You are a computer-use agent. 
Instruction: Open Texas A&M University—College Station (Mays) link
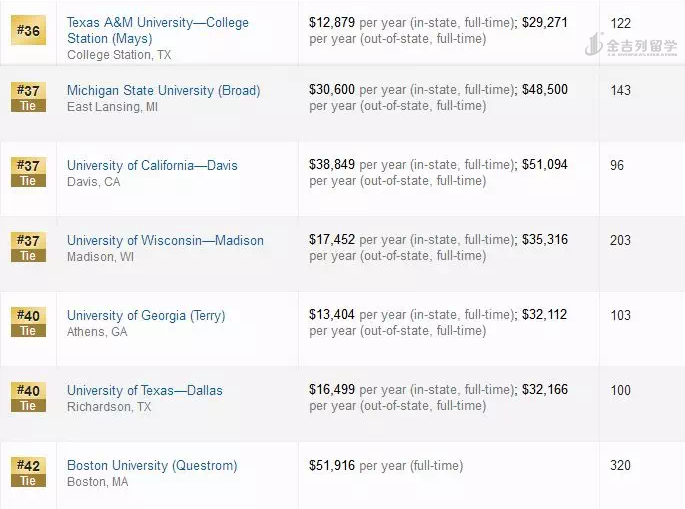tap(157, 30)
